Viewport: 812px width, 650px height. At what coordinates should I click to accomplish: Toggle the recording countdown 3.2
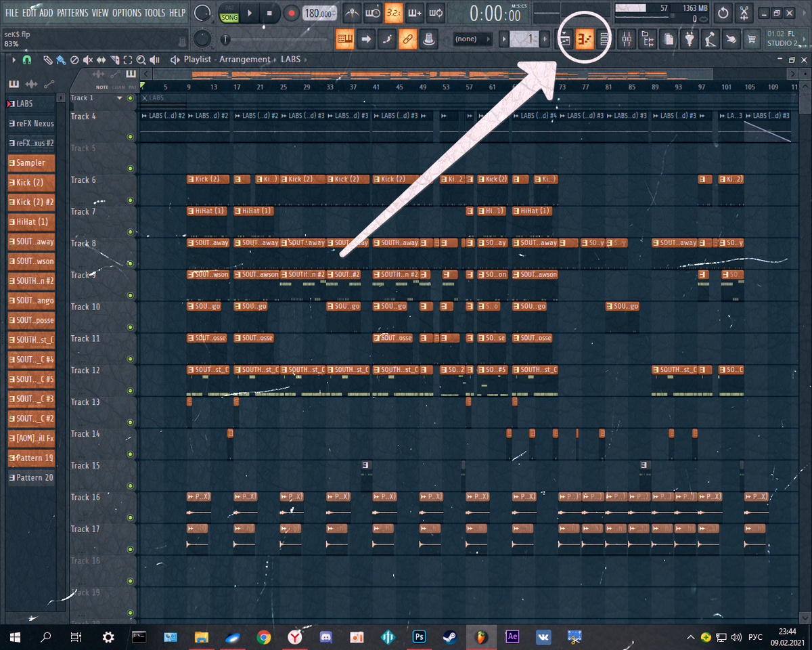tap(393, 13)
